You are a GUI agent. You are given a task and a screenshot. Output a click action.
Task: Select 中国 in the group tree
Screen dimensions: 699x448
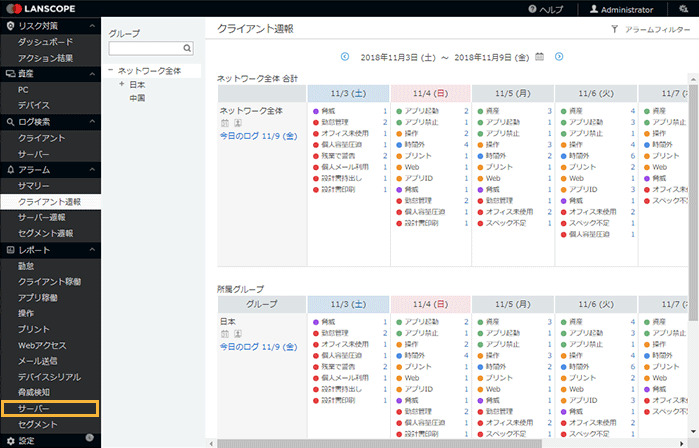(138, 98)
